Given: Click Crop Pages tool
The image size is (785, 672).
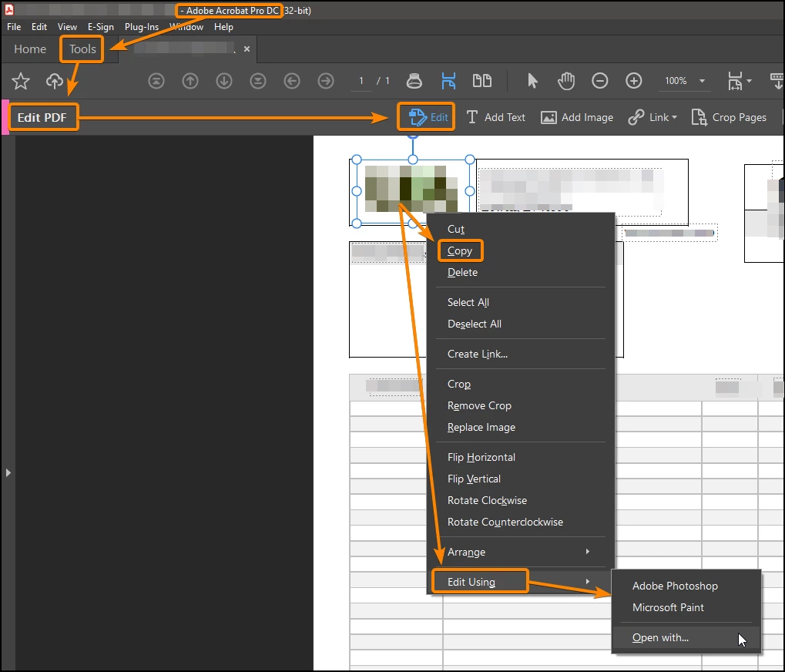Looking at the screenshot, I should [x=729, y=117].
